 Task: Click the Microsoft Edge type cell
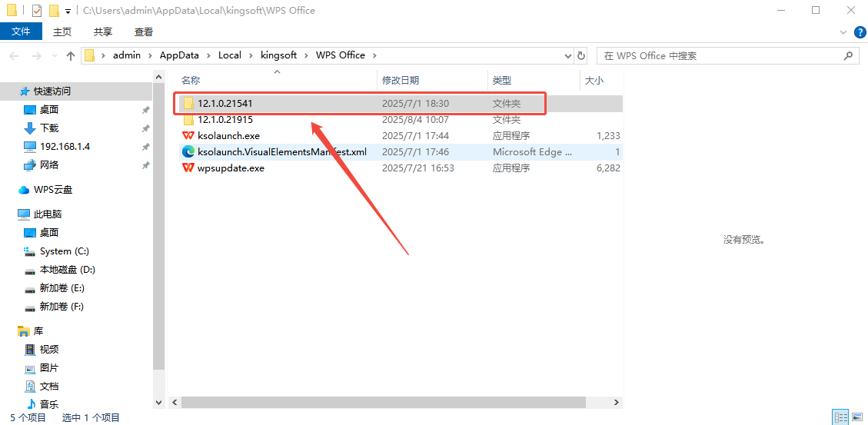point(533,151)
